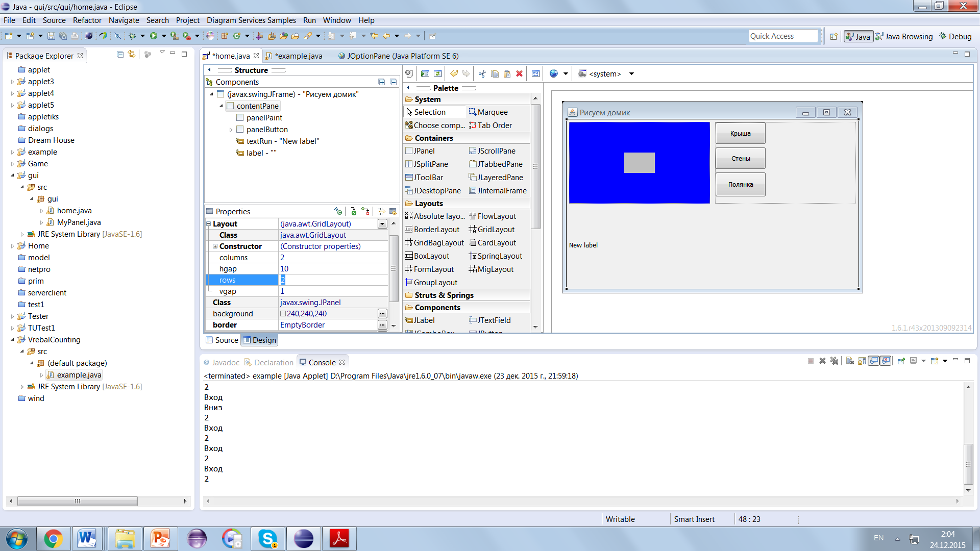Viewport: 980px width, 551px height.
Task: Expand panelButton in Structure tree
Action: (231, 130)
